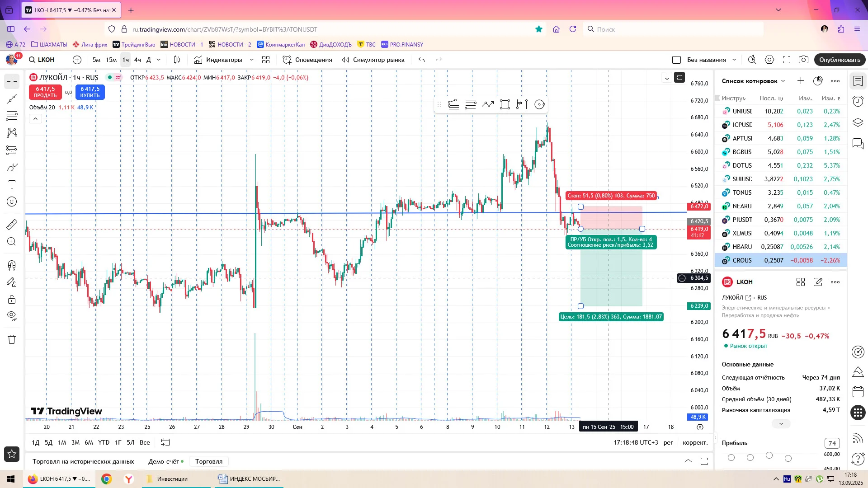This screenshot has height=488, width=868.
Task: Tick the checkbox next to Без названия
Action: coord(677,60)
